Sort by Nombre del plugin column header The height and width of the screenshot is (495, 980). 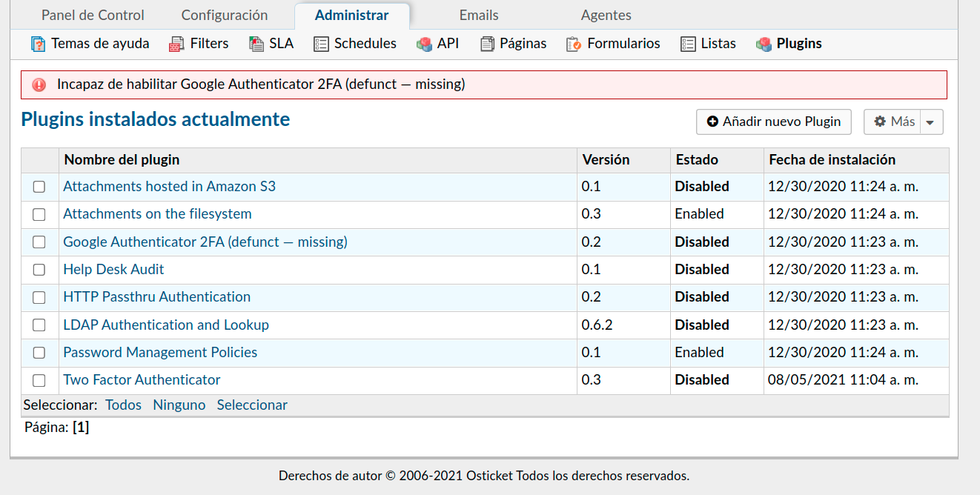pyautogui.click(x=122, y=160)
